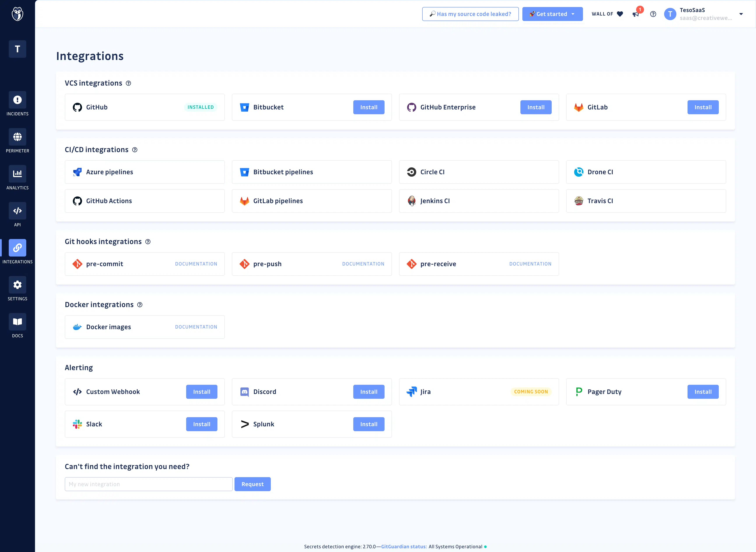Open the T workspace avatar in sidebar
The width and height of the screenshot is (756, 552).
(17, 49)
